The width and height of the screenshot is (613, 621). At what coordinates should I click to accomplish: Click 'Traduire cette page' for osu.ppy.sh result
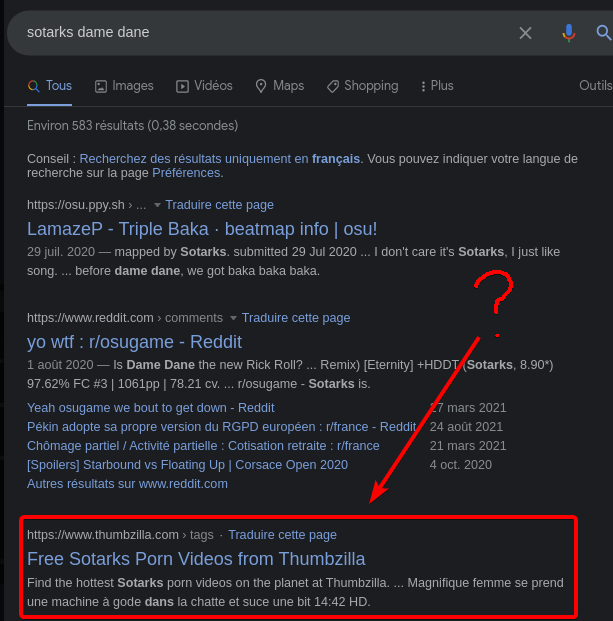coord(219,205)
